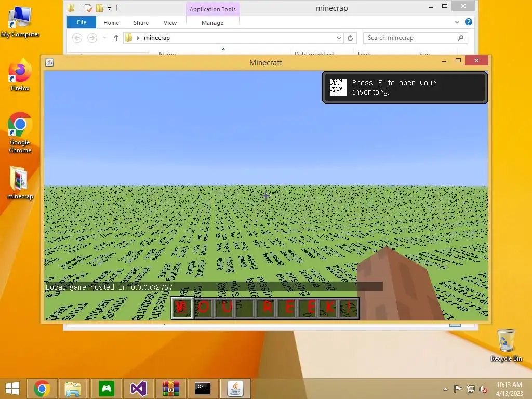Image resolution: width=532 pixels, height=399 pixels.
Task: Open the minecrap archive on desktop
Action: (20, 183)
